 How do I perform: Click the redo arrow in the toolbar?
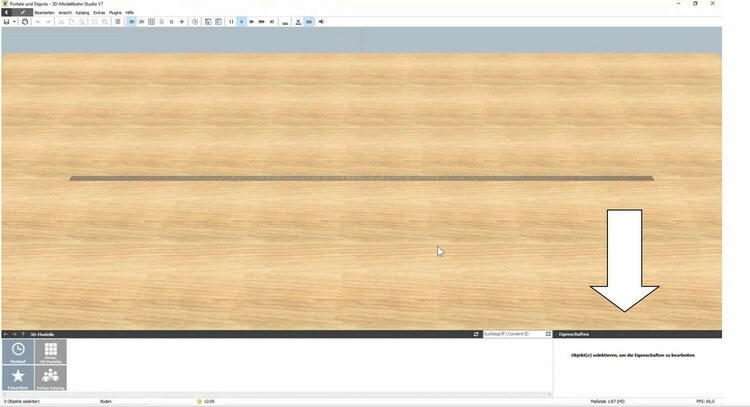[48, 22]
